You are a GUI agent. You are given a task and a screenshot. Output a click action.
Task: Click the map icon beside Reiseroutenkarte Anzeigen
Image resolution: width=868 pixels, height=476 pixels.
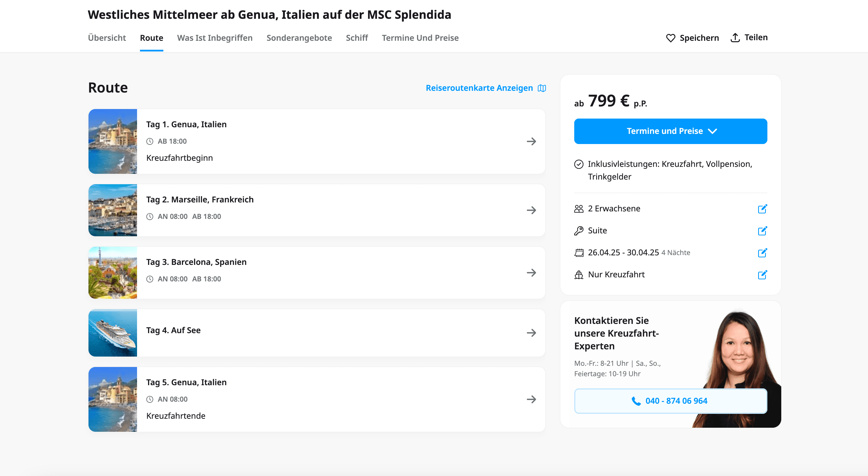coord(542,88)
